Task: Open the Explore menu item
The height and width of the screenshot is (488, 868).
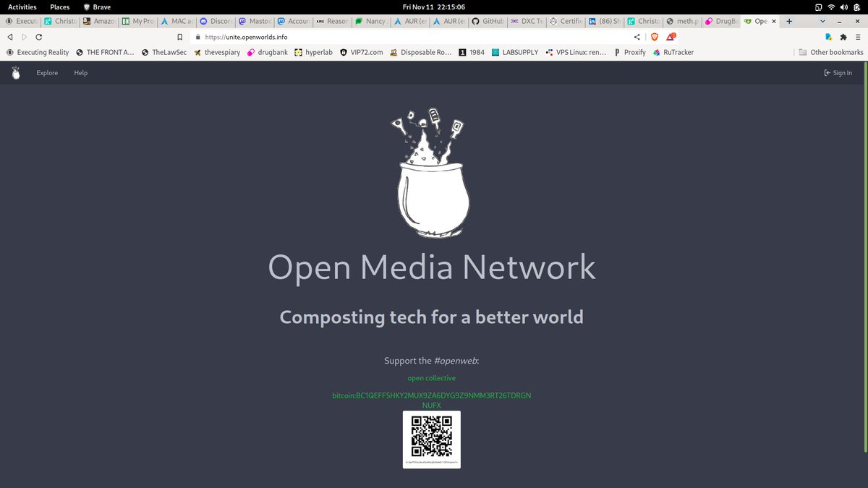Action: pos(47,73)
